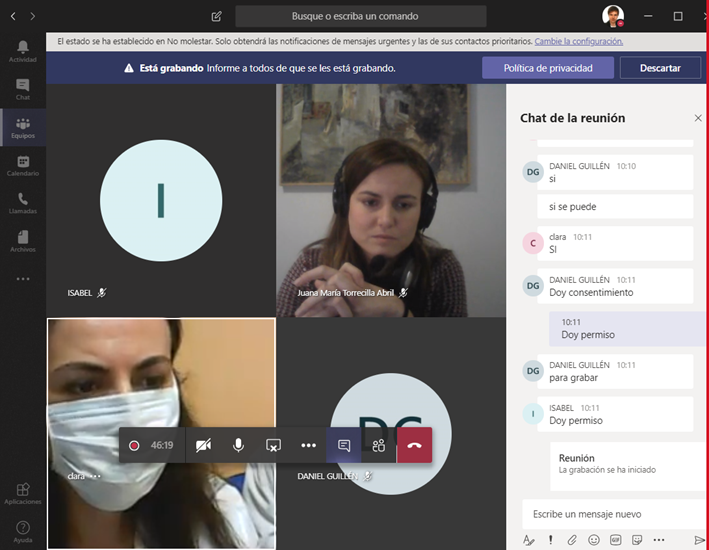Viewport: 709px width, 550px height.
Task: Go to Llamadas in the left rail
Action: (x=22, y=204)
